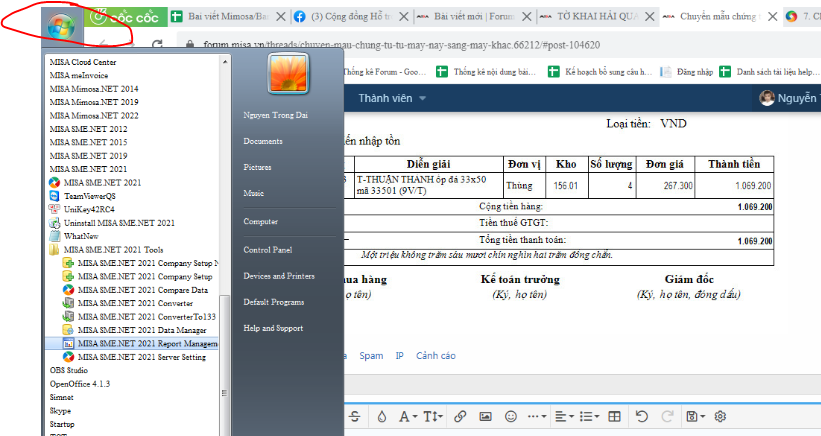Click the undo arrow in the editor

[641, 417]
